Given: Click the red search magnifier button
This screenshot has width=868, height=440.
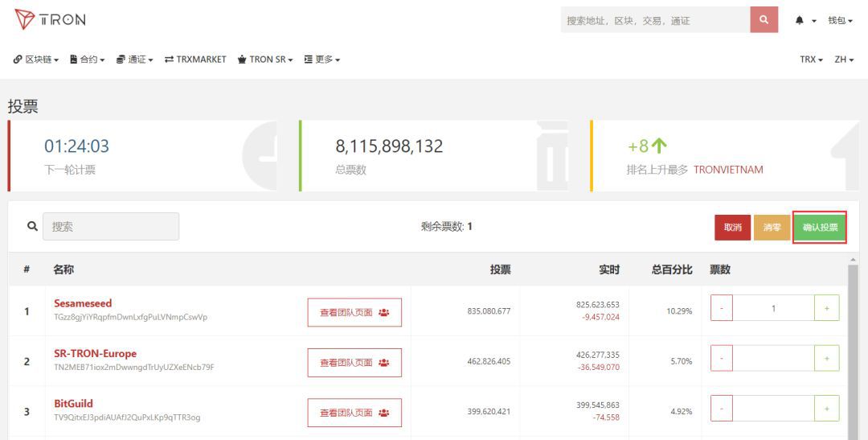Looking at the screenshot, I should [x=764, y=20].
